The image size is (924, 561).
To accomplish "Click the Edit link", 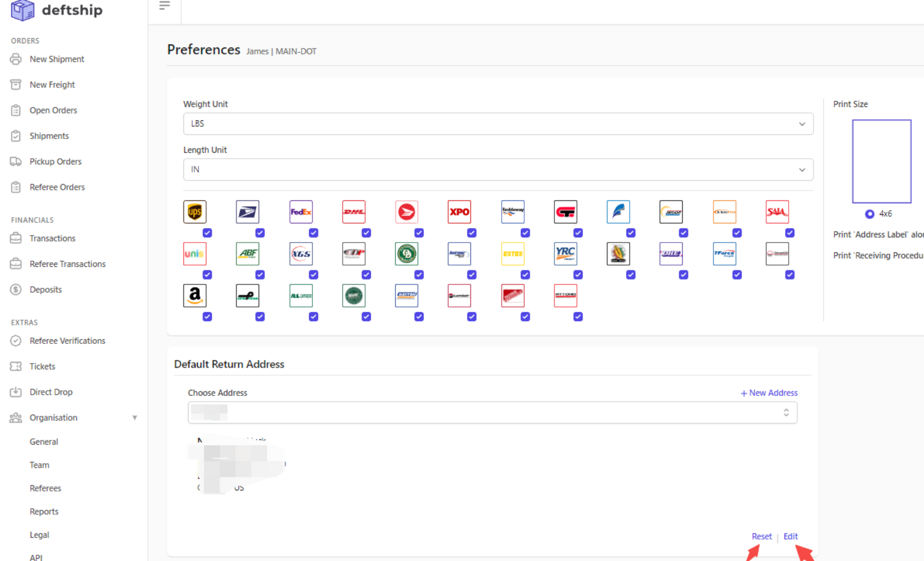I will [x=790, y=537].
